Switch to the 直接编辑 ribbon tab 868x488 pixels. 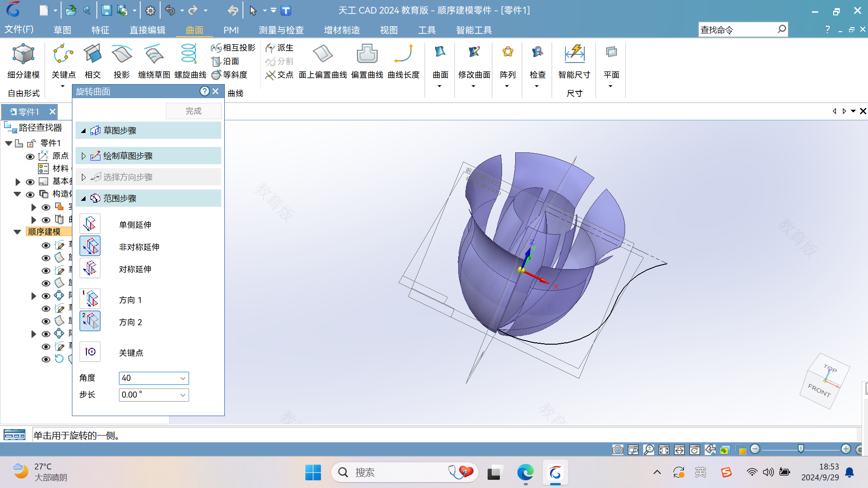coord(147,30)
